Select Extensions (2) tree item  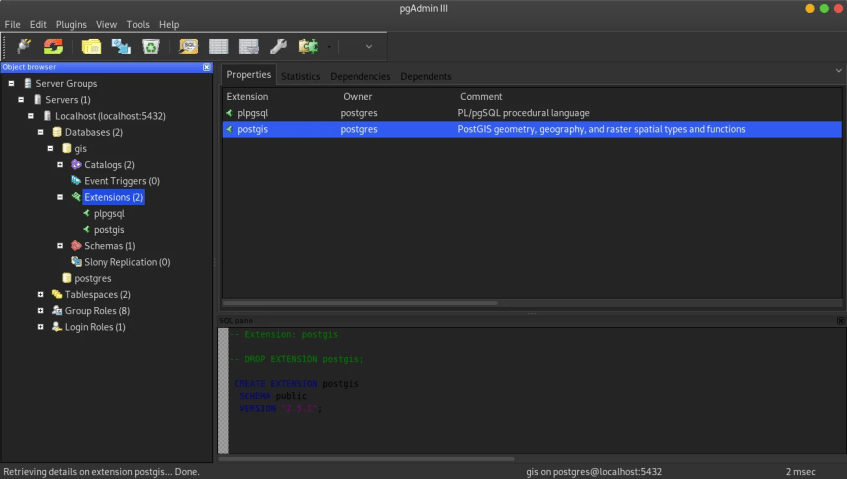(113, 197)
